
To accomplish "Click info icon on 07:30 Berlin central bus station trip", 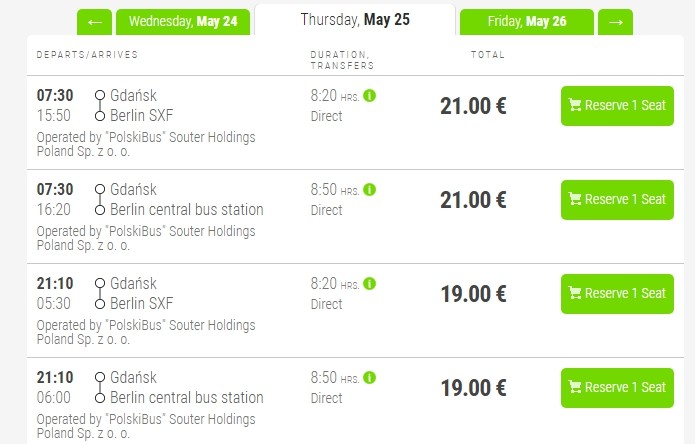I will (370, 190).
